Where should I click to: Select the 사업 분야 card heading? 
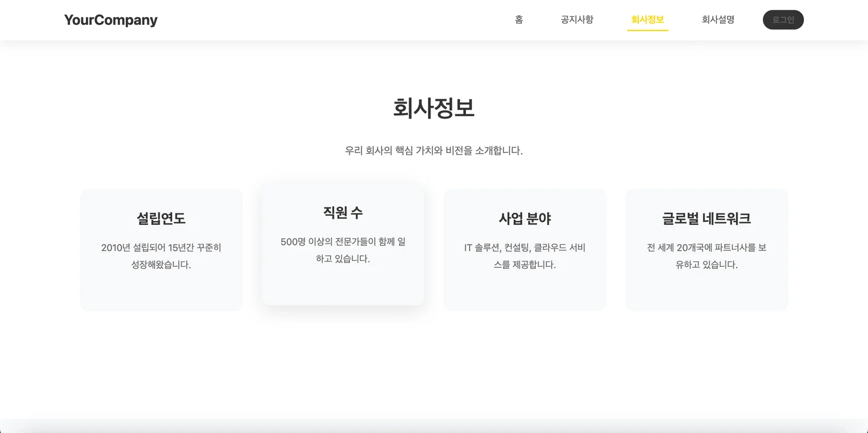coord(525,218)
